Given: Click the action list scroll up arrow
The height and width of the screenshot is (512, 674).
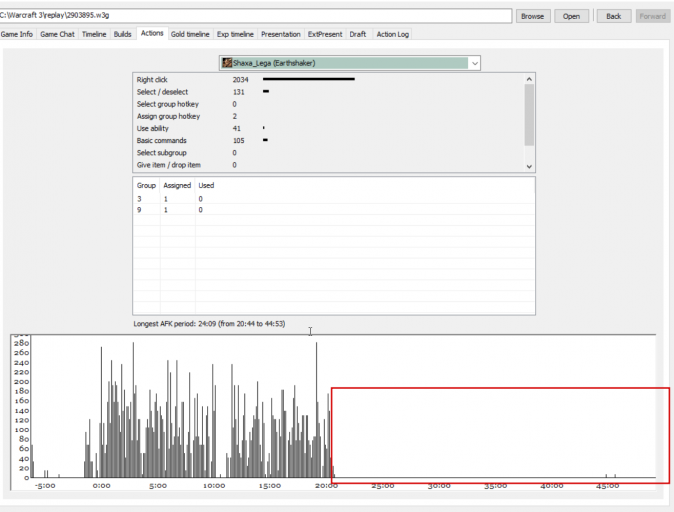Looking at the screenshot, I should (529, 79).
